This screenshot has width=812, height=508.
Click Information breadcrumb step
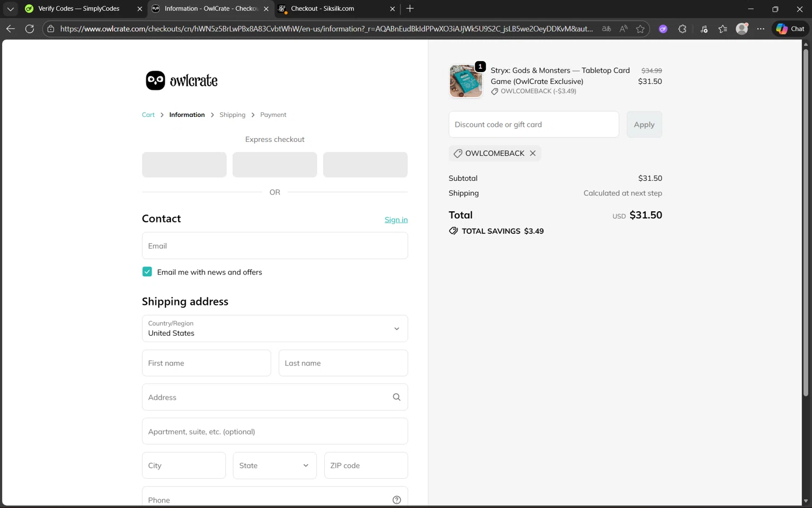(x=187, y=115)
